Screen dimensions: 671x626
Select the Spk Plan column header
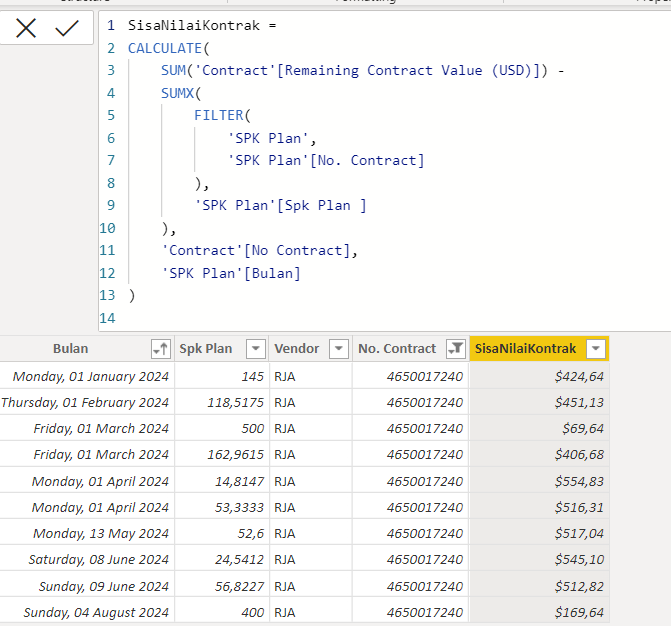pyautogui.click(x=206, y=349)
